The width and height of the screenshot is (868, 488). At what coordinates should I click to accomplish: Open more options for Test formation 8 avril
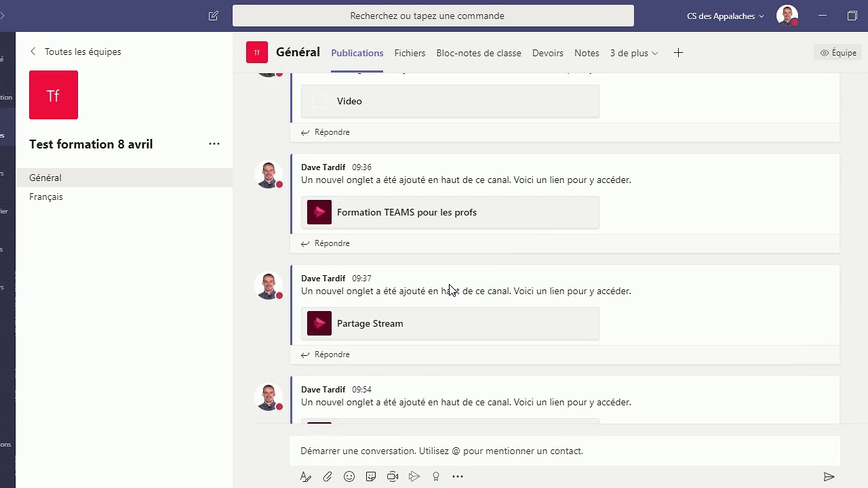pos(214,144)
